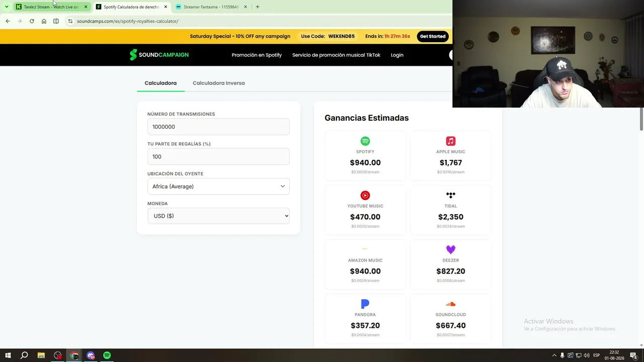Click the page vertical scrollbar

[x=641, y=119]
